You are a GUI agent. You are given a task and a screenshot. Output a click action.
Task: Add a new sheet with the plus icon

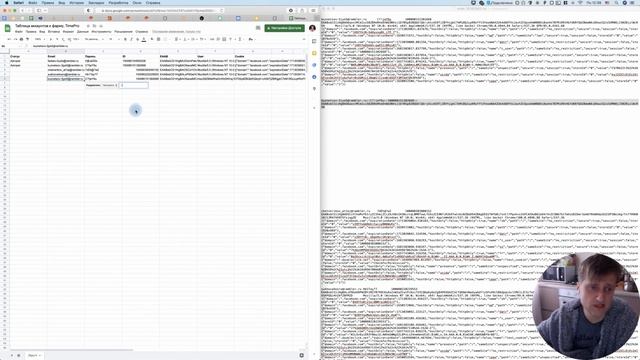tap(12, 356)
